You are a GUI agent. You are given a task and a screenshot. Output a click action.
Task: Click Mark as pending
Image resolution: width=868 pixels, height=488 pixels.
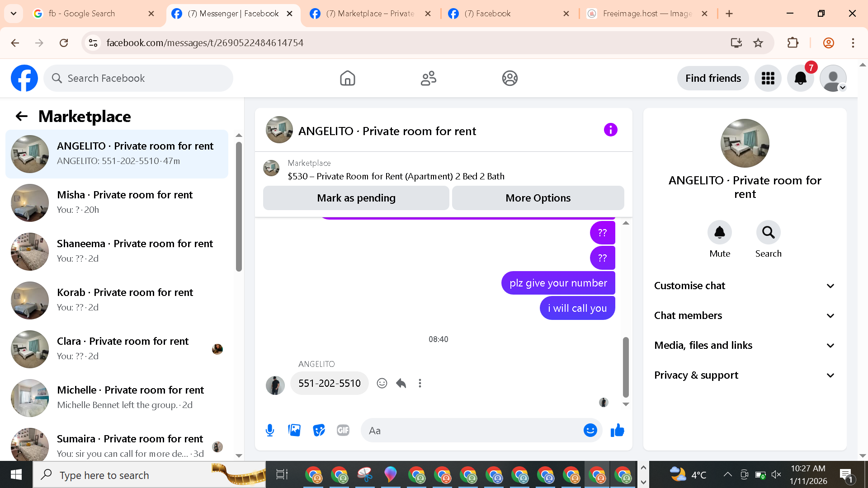[356, 198]
